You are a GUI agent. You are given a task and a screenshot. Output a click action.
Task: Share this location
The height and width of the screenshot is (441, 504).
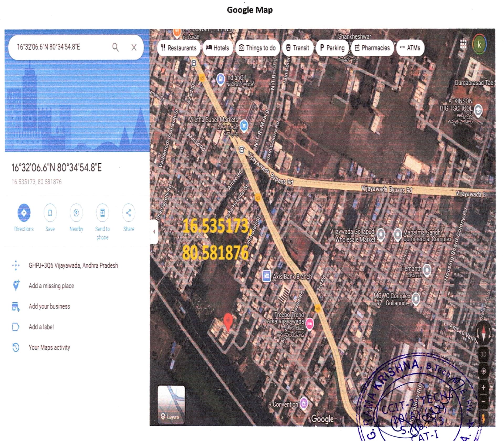click(129, 218)
